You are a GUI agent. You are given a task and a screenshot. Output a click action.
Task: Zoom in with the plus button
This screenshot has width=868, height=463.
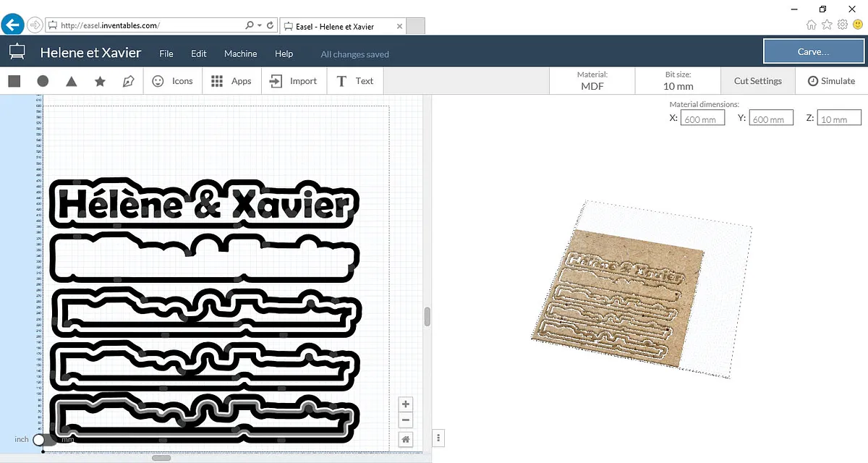click(x=406, y=404)
